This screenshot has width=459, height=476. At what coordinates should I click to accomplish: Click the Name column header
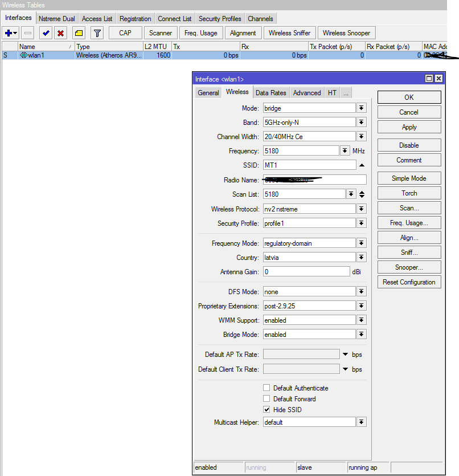pos(46,46)
